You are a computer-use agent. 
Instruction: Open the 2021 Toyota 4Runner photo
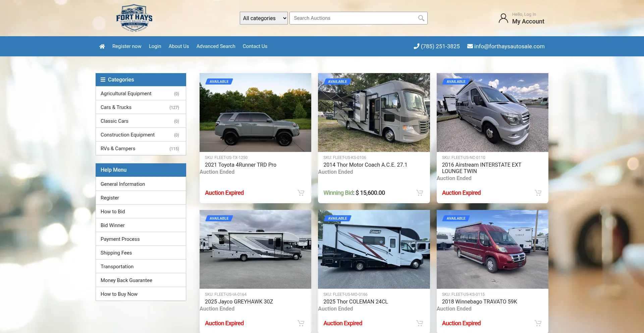tap(255, 113)
